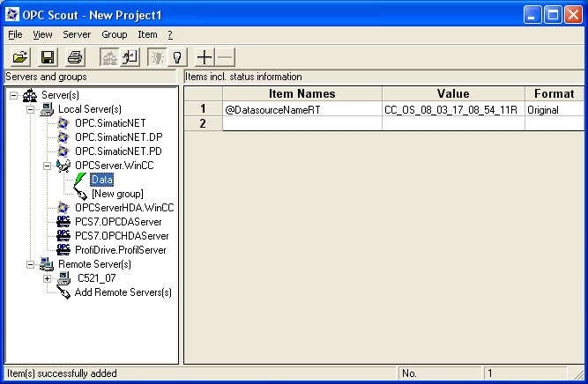Viewport: 588px width, 384px height.
Task: Select Remote Server(s) tree label
Action: click(x=94, y=264)
